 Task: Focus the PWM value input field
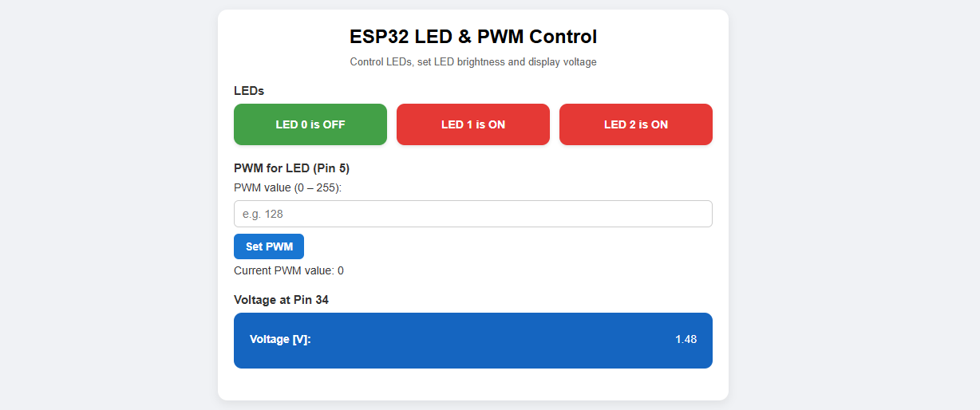click(x=472, y=214)
